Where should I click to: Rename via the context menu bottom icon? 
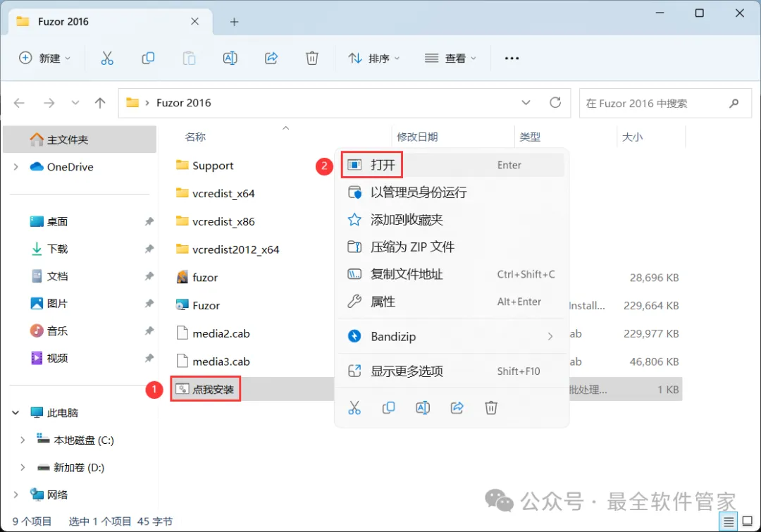click(423, 408)
